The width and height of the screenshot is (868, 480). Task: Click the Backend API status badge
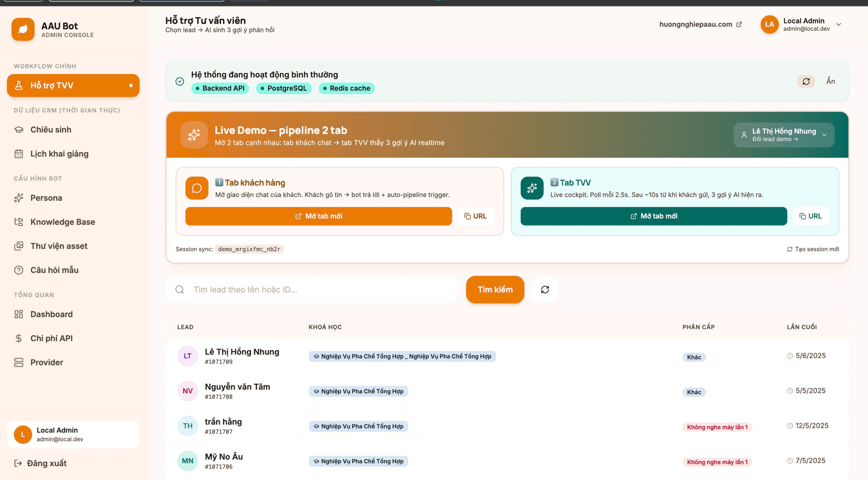(220, 88)
